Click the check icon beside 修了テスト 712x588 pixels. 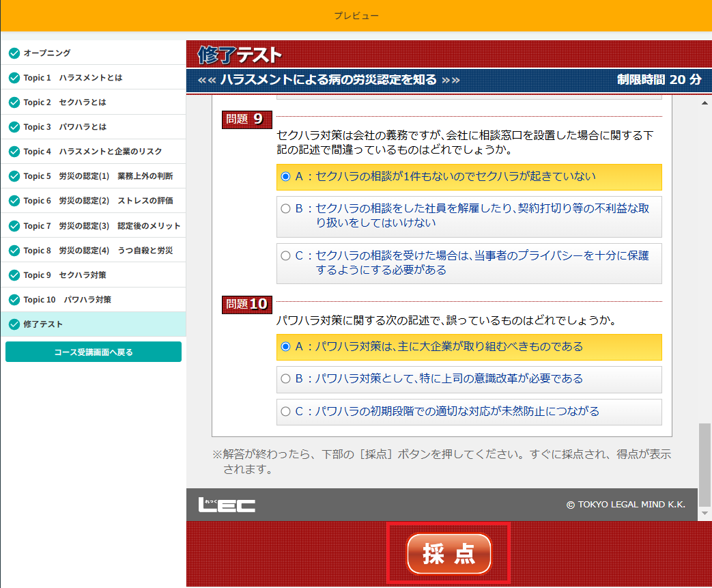point(14,324)
